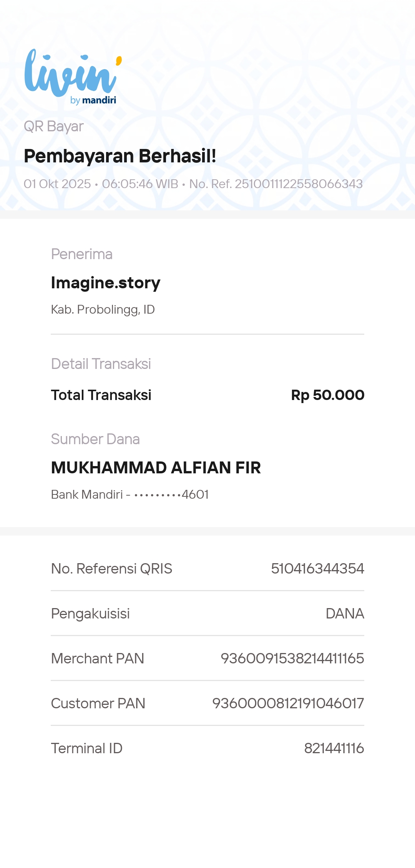The image size is (415, 868).
Task: Select the Pembayaran Berhasil! heading
Action: pyautogui.click(x=120, y=156)
